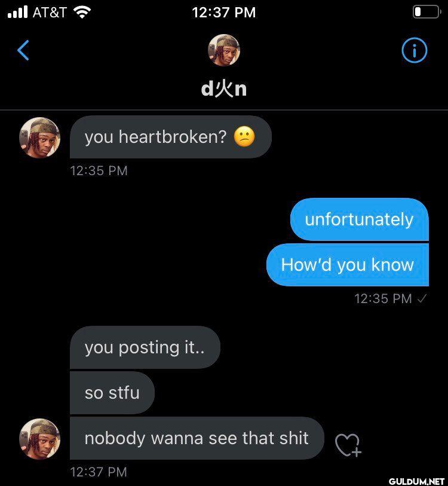Select the 'unfortunately' message bubble
Image resolution: width=448 pixels, height=486 pixels.
(x=360, y=219)
